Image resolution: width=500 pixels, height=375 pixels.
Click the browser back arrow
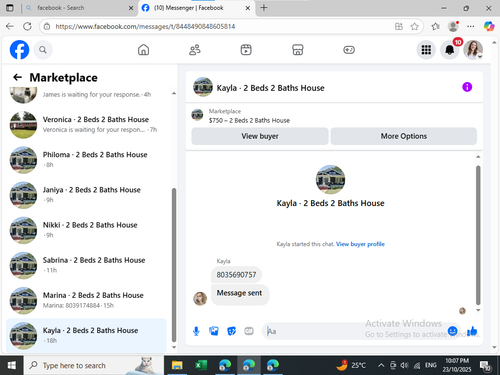tap(10, 26)
